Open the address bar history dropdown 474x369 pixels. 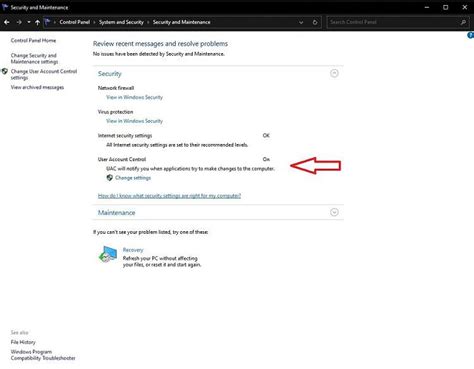pos(301,22)
